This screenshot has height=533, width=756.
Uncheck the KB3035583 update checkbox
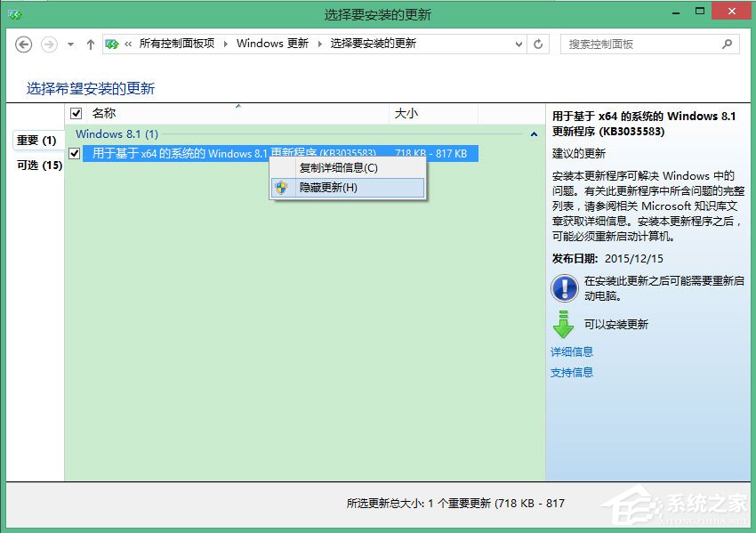click(x=75, y=152)
